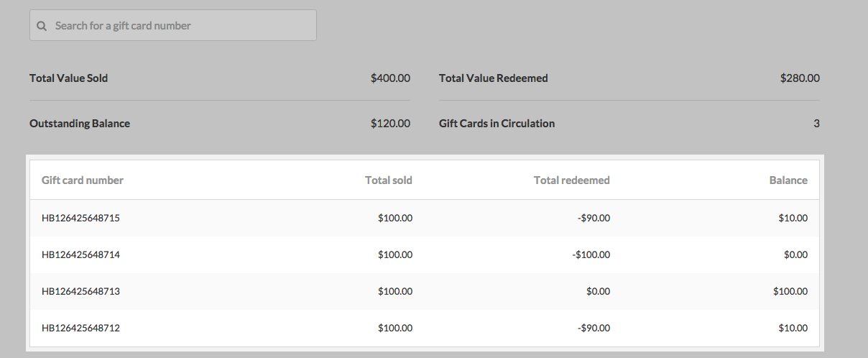Screen dimensions: 868x358
Task: Click the $120.00 Outstanding Balance amount
Action: click(x=390, y=124)
